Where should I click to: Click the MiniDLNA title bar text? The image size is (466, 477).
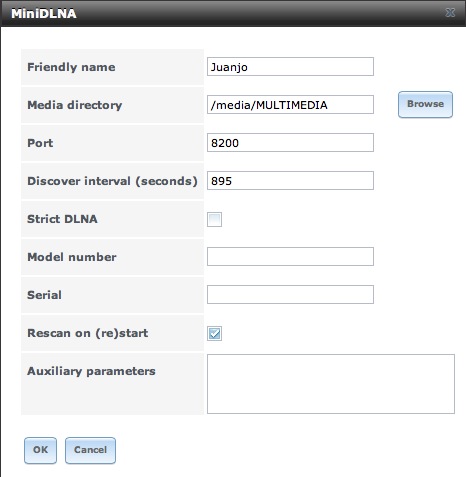pyautogui.click(x=44, y=14)
